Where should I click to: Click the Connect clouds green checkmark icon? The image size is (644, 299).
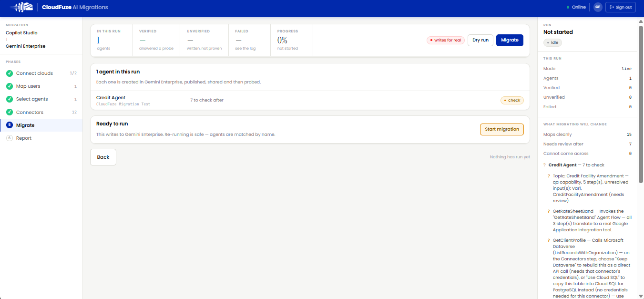pyautogui.click(x=10, y=73)
